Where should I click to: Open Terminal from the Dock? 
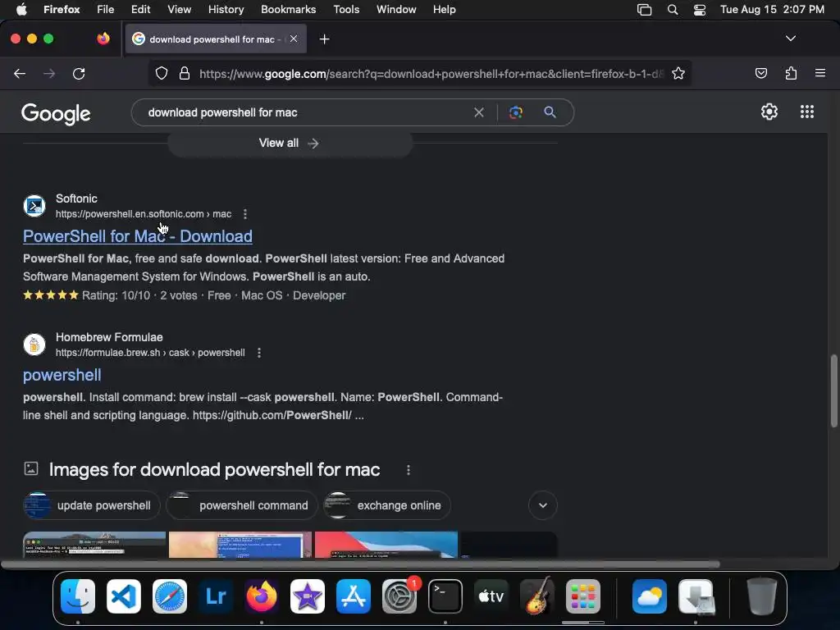(445, 596)
